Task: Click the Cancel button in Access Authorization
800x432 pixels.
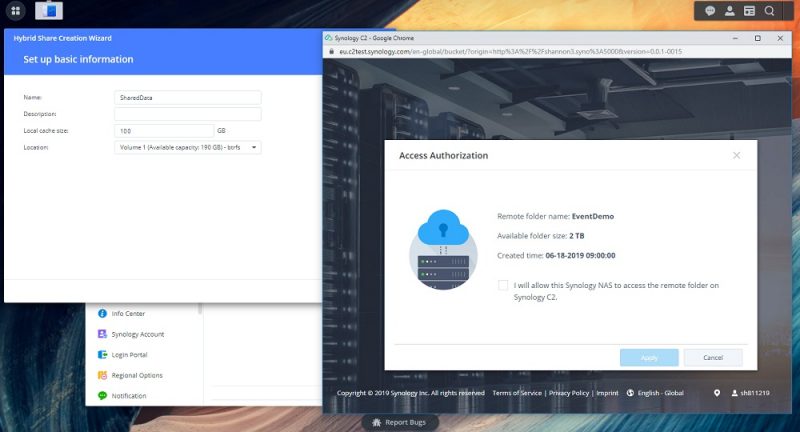Action: (x=713, y=358)
